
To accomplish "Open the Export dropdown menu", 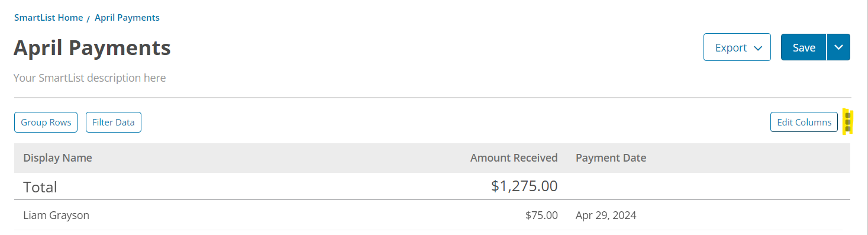I will point(737,47).
